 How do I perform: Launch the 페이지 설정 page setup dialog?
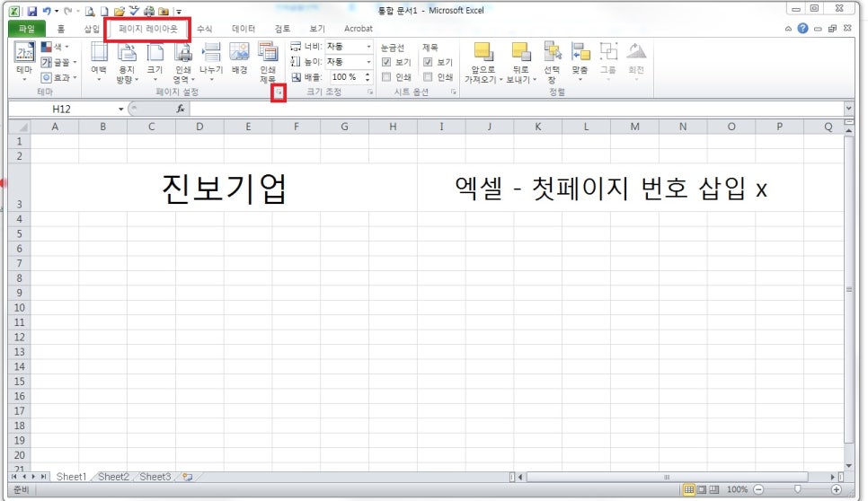[x=279, y=92]
